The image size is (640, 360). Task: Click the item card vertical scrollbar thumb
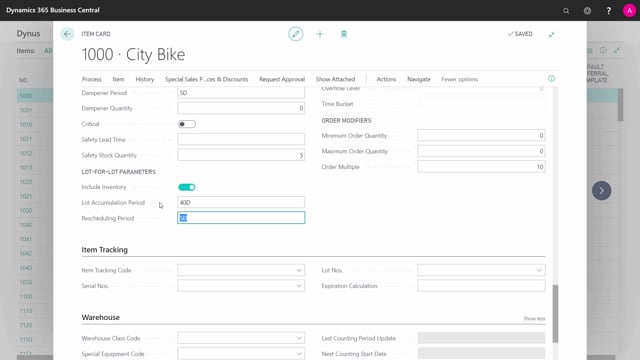click(x=555, y=313)
